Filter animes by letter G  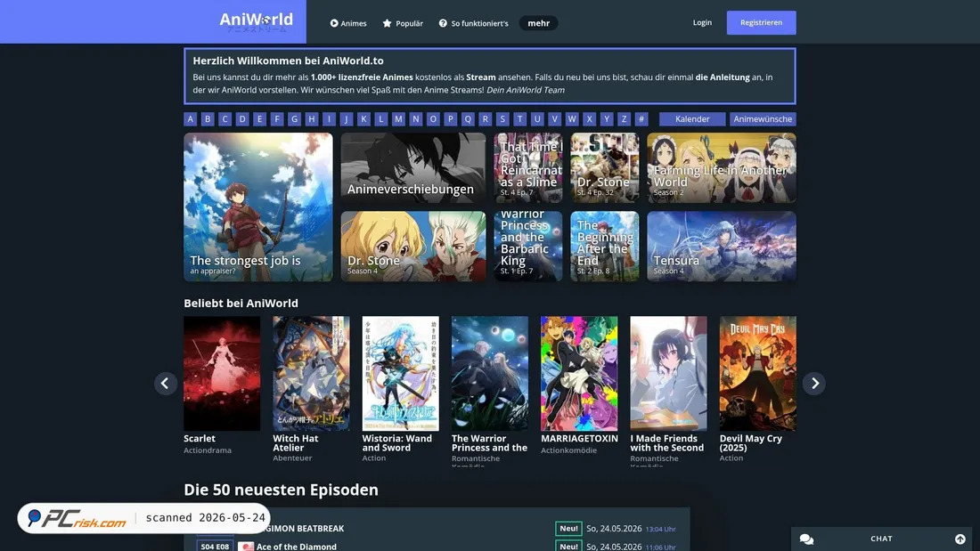point(294,118)
